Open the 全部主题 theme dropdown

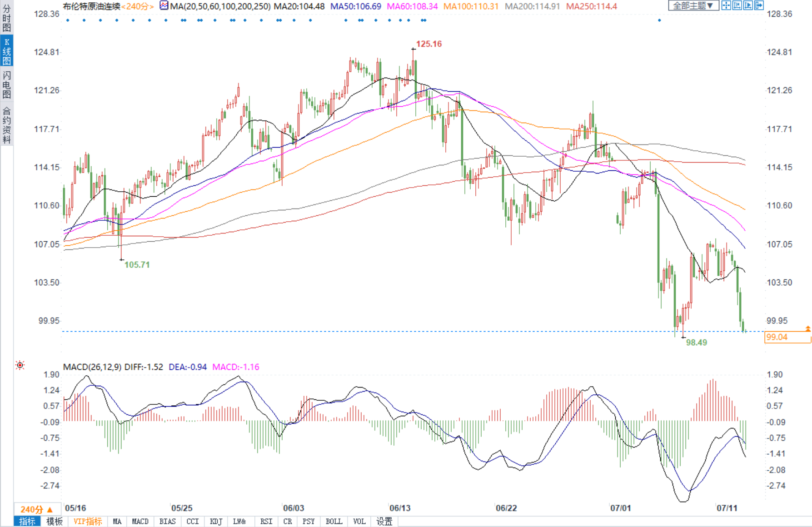click(x=692, y=5)
